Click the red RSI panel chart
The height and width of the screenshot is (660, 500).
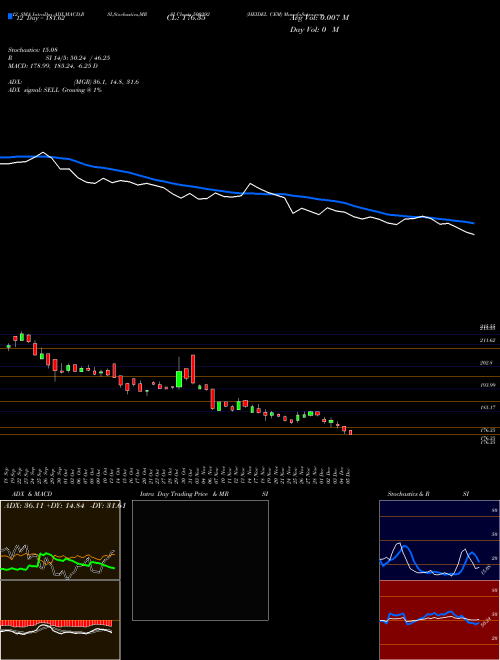coord(439,620)
